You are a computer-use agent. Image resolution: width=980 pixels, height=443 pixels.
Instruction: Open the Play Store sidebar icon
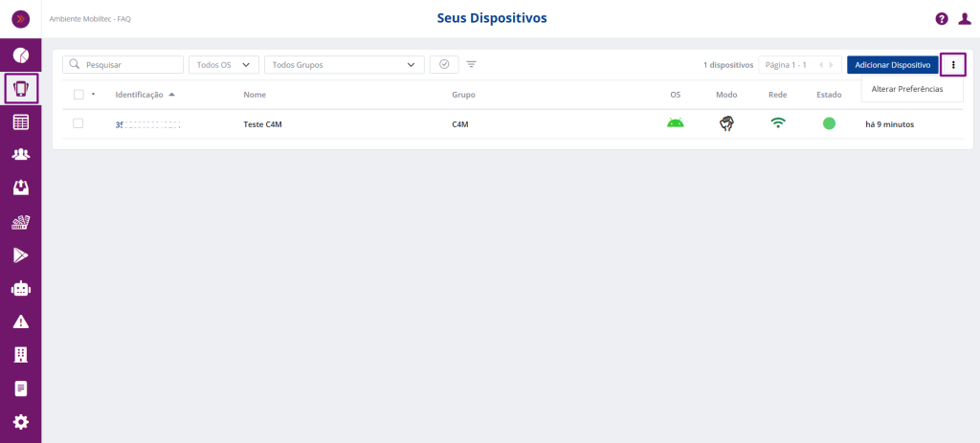coord(20,255)
